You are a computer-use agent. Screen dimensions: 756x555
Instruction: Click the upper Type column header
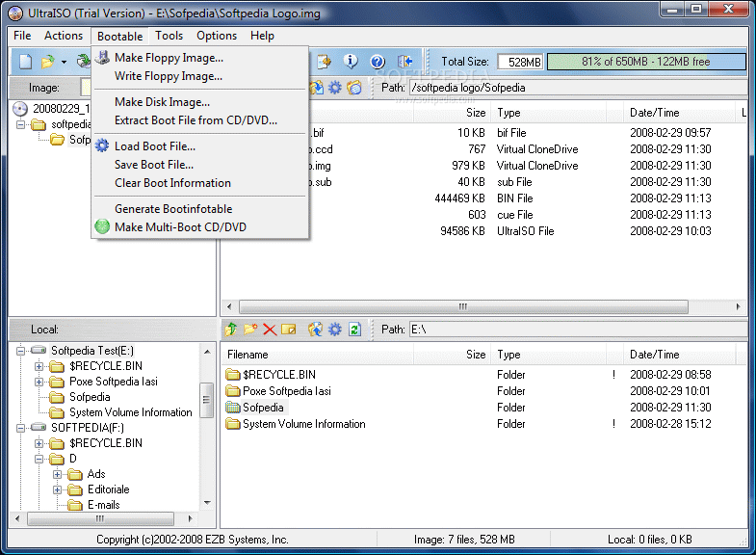click(x=548, y=113)
